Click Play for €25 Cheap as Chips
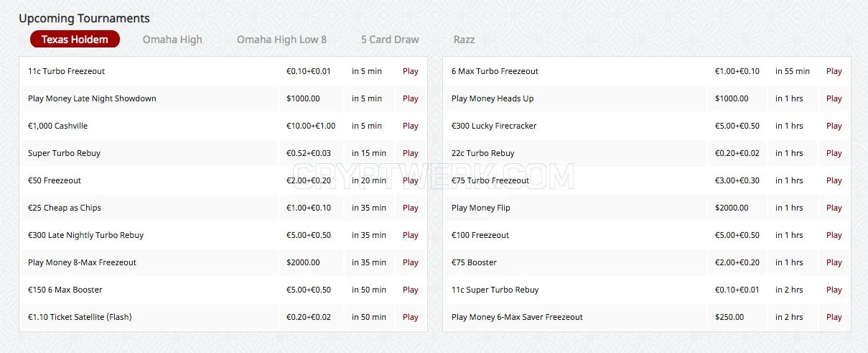This screenshot has width=868, height=353. (x=411, y=208)
